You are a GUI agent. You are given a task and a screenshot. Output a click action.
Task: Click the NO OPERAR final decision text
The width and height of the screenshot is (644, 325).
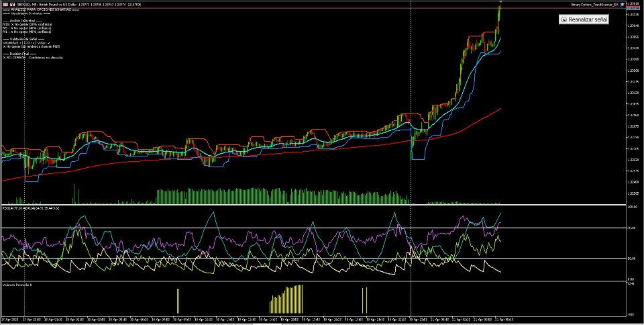coord(33,58)
